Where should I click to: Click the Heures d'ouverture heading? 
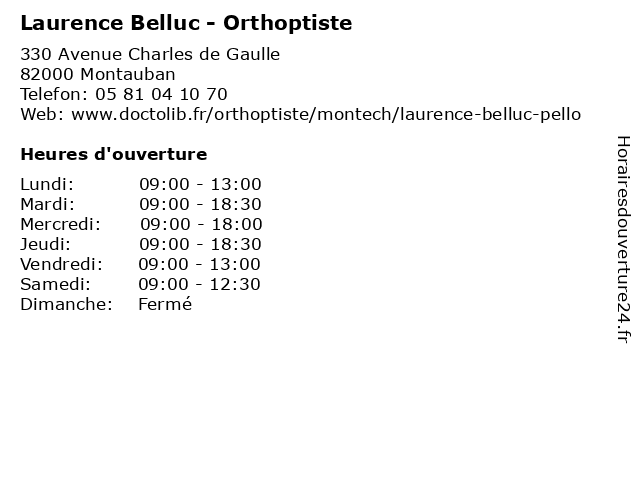tap(114, 154)
